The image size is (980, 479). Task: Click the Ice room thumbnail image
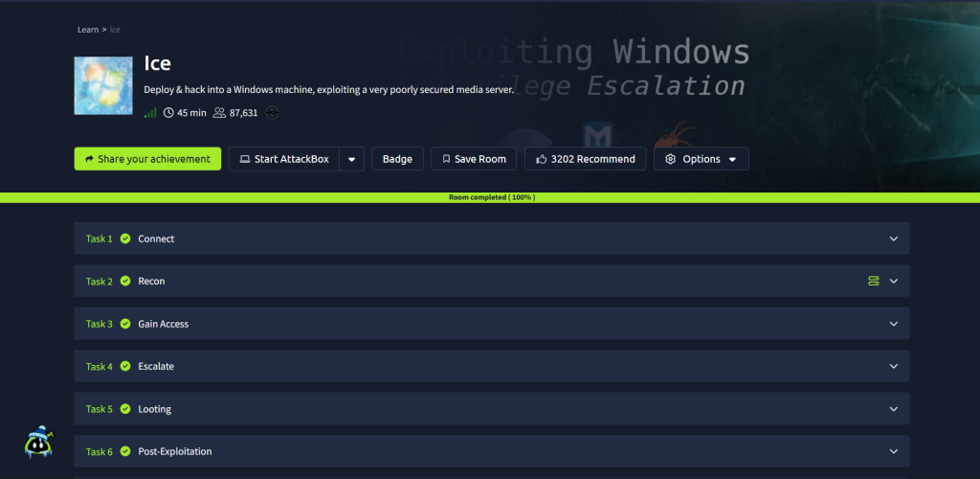tap(102, 85)
